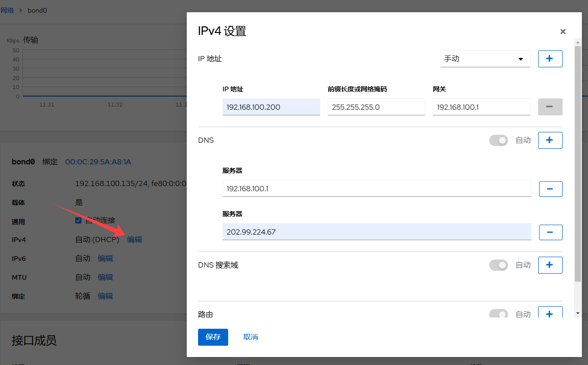Viewport: 588px width, 365px height.
Task: Toggle the routes automatic switch
Action: (x=499, y=314)
